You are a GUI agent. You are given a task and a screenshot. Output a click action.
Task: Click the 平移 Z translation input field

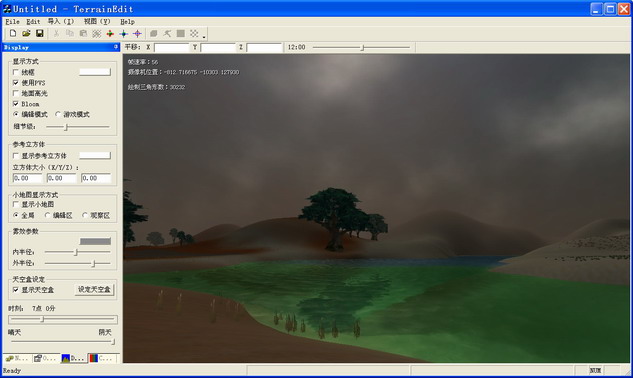(x=264, y=48)
